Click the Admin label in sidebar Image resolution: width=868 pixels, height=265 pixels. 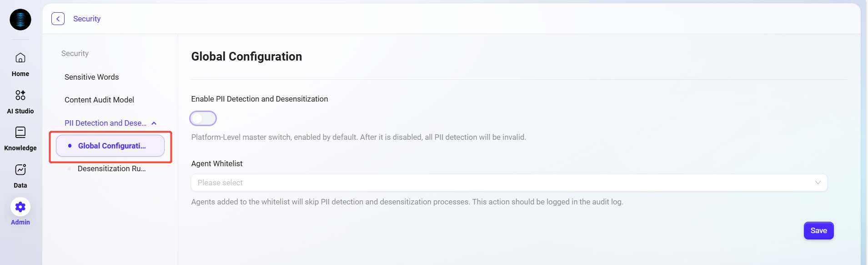tap(20, 222)
